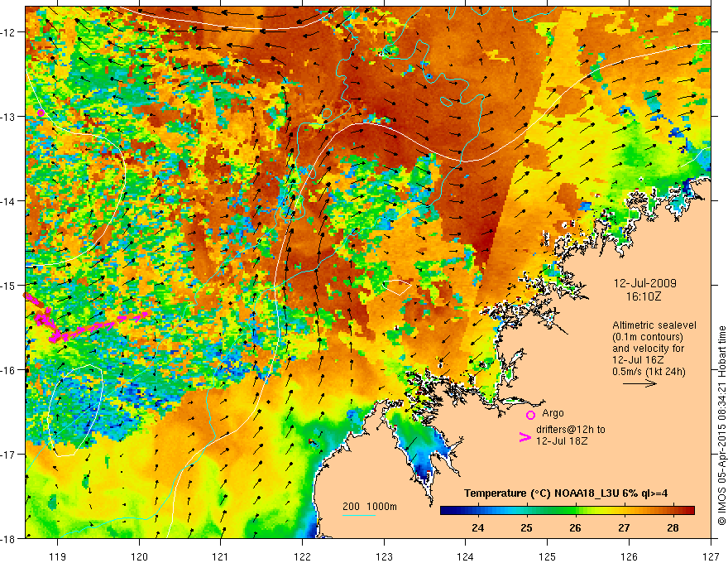Click the temperature color bar
Image resolution: width=728 pixels, height=563 pixels.
point(568,511)
